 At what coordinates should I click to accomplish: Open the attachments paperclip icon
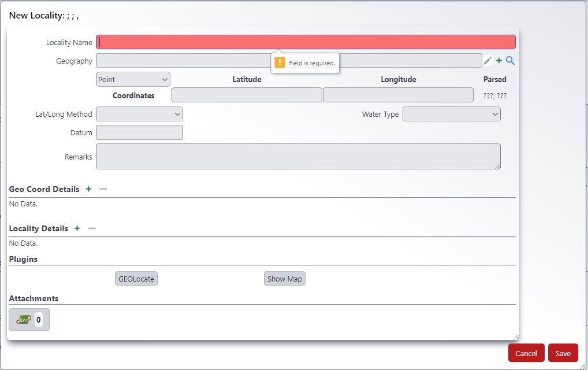tap(25, 319)
